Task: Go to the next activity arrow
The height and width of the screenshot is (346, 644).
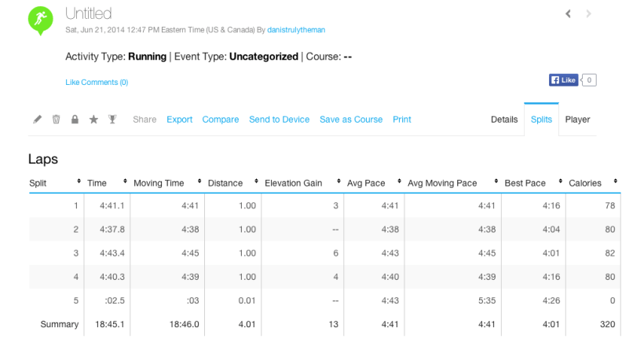Action: (588, 14)
